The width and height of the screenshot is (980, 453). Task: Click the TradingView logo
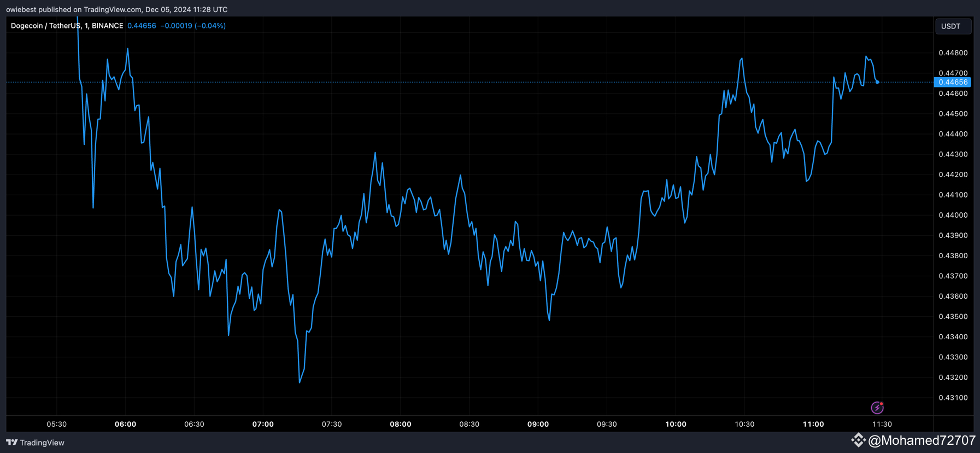(x=35, y=443)
